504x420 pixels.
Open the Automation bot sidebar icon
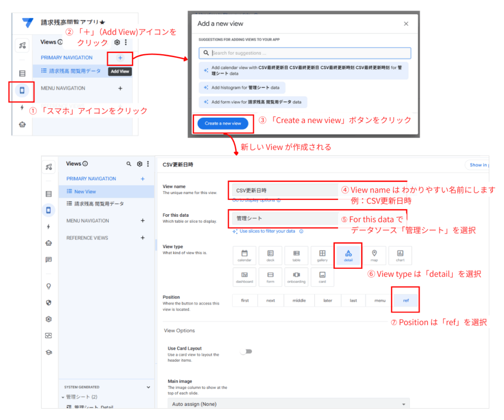(x=49, y=242)
